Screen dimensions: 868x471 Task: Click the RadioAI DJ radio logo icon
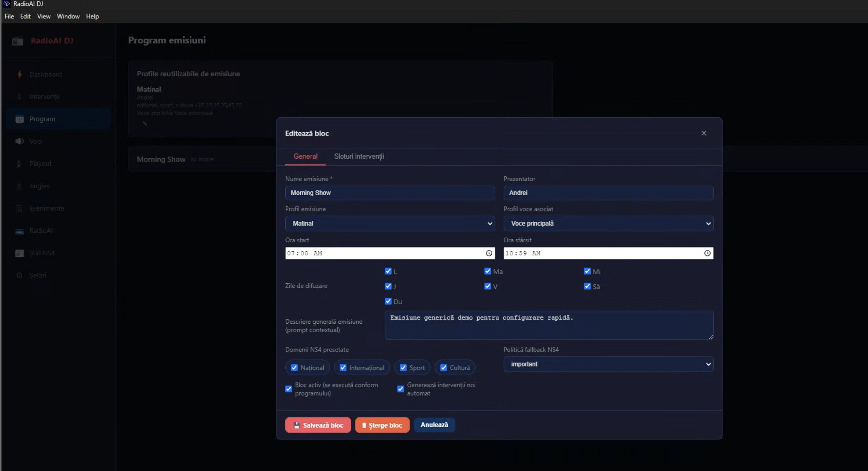click(x=18, y=41)
